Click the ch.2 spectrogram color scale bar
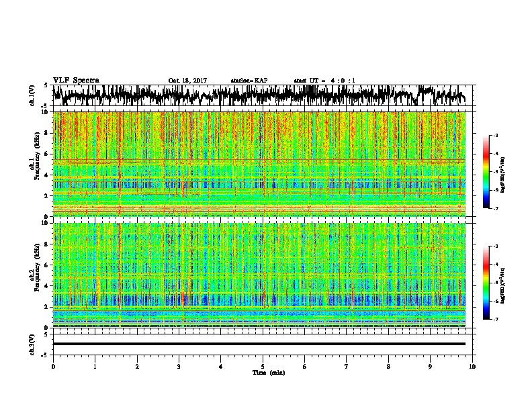This screenshot has width=532, height=411. click(x=486, y=283)
